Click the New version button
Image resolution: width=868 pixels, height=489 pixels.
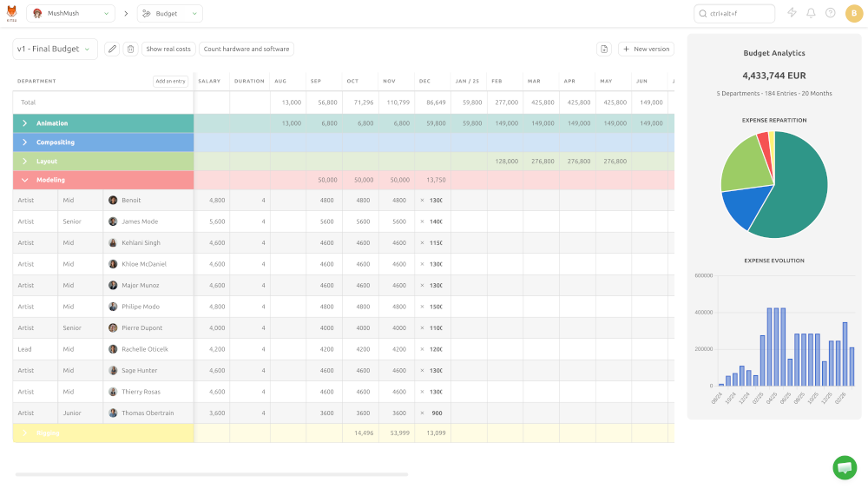pyautogui.click(x=646, y=49)
